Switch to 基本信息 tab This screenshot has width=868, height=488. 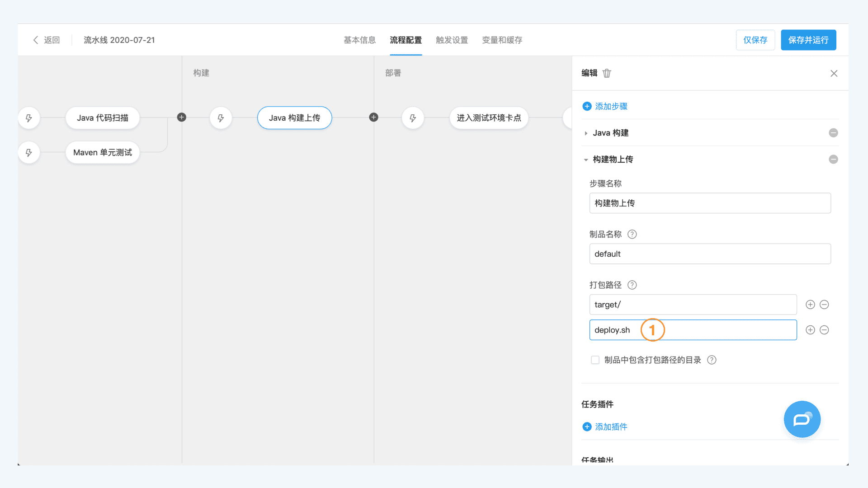point(359,40)
